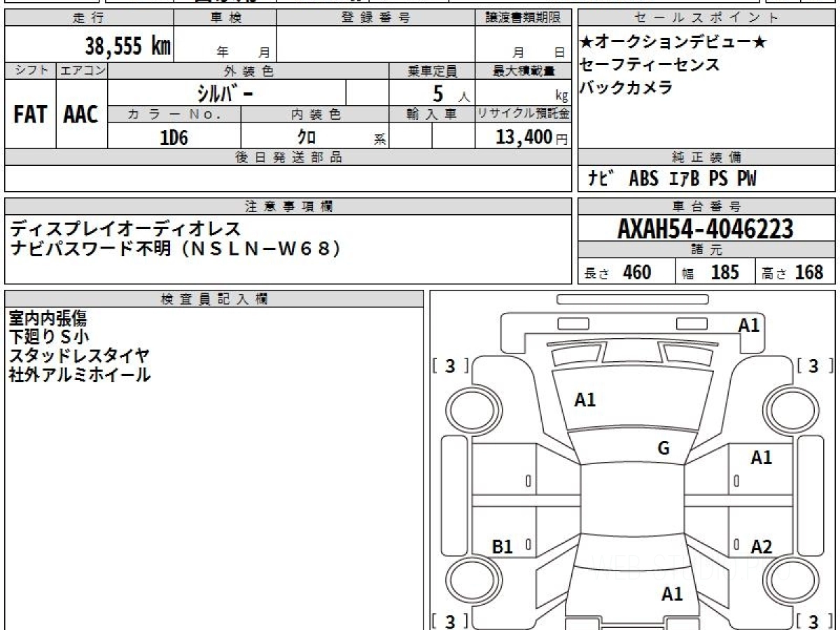
Task: Select the セーフティーセンス sales point
Action: 650,64
